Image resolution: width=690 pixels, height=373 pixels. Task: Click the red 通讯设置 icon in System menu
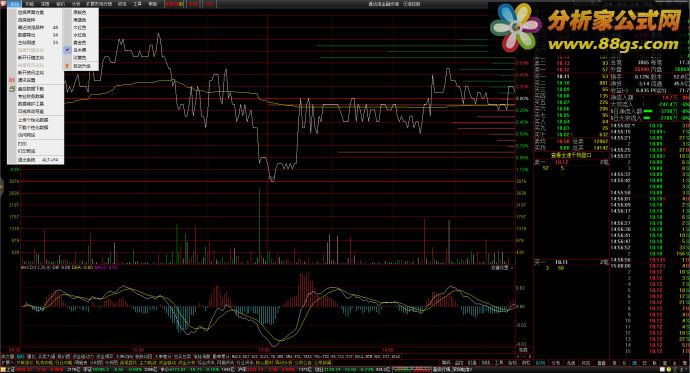click(x=12, y=80)
